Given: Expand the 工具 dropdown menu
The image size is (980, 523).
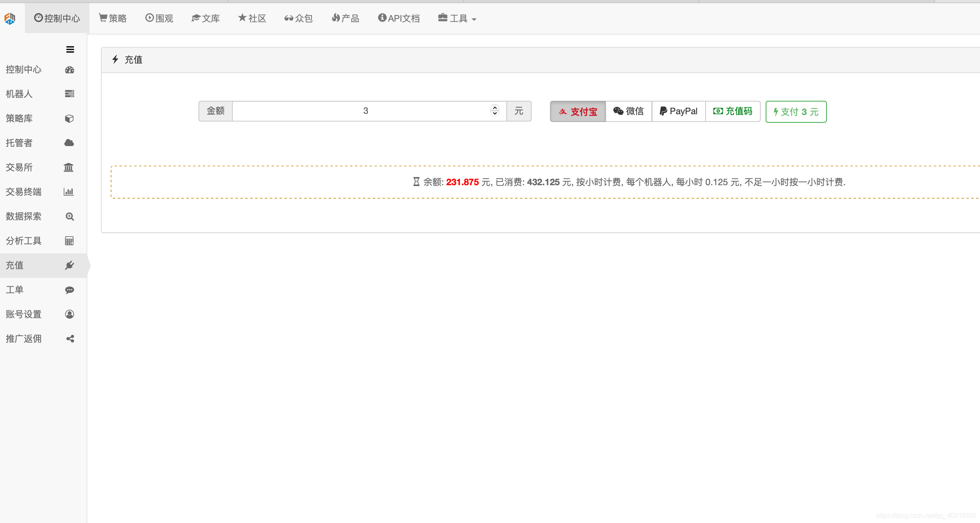Looking at the screenshot, I should click(457, 18).
